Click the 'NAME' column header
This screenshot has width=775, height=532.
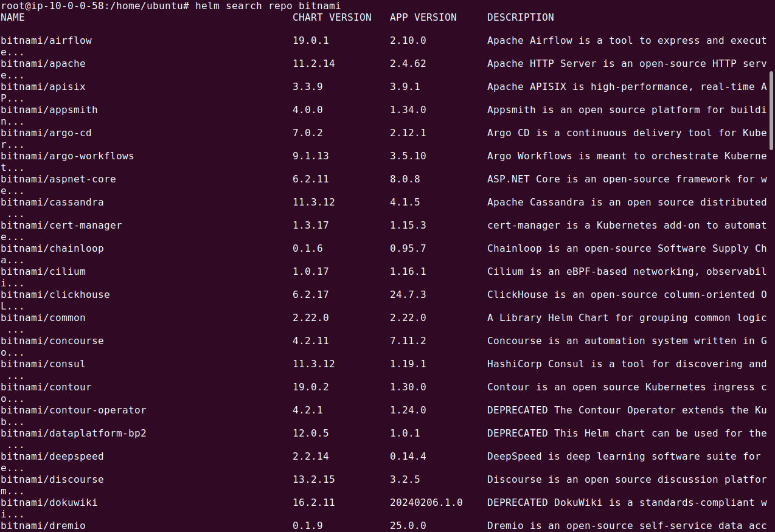coord(13,18)
